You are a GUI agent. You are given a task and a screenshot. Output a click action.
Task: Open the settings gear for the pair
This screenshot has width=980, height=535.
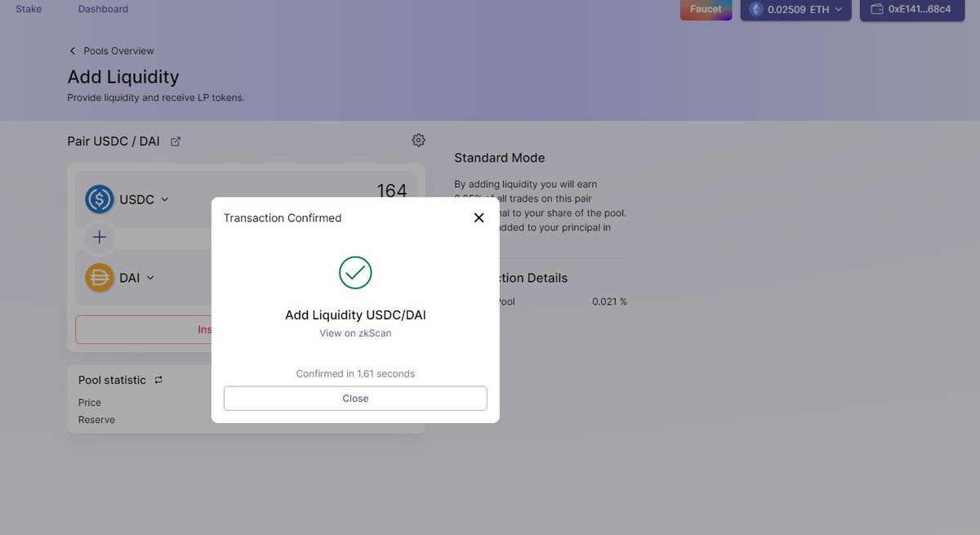(419, 140)
